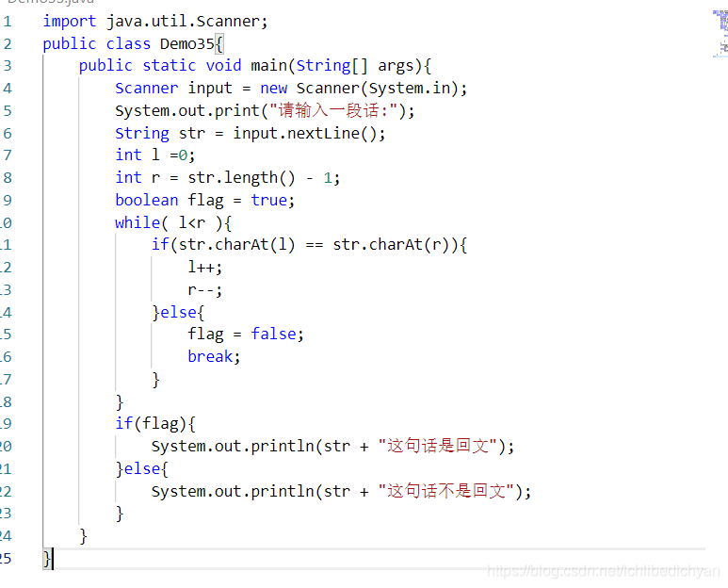
Task: Click 'str.charAt(r)' on line 11
Action: (x=391, y=245)
